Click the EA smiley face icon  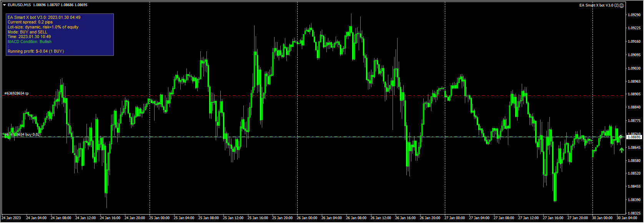622,5
